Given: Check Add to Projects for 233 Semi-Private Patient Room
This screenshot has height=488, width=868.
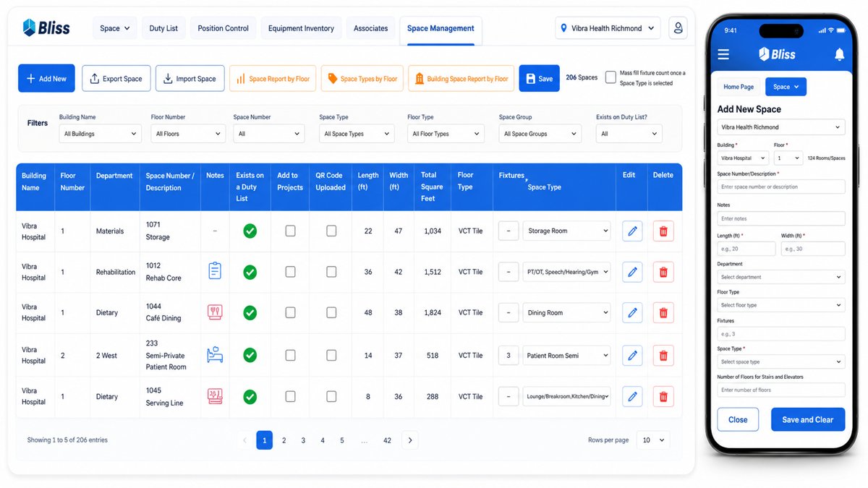Looking at the screenshot, I should [290, 356].
